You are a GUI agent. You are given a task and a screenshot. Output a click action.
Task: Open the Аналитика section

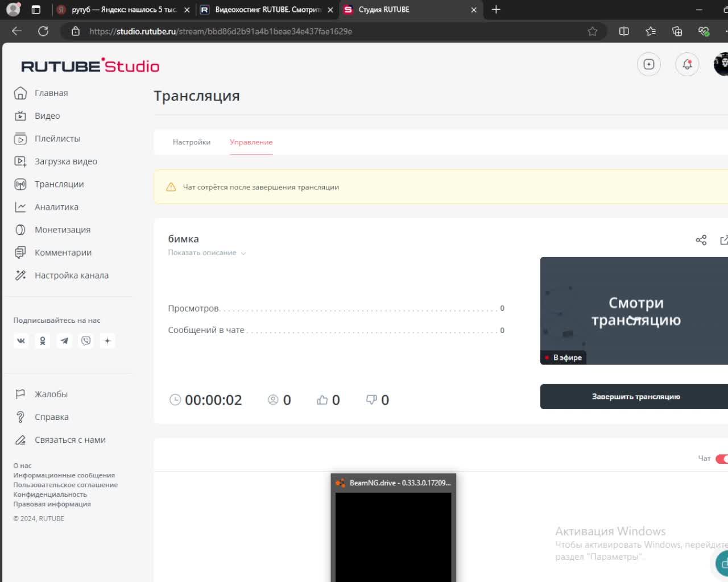point(46,207)
